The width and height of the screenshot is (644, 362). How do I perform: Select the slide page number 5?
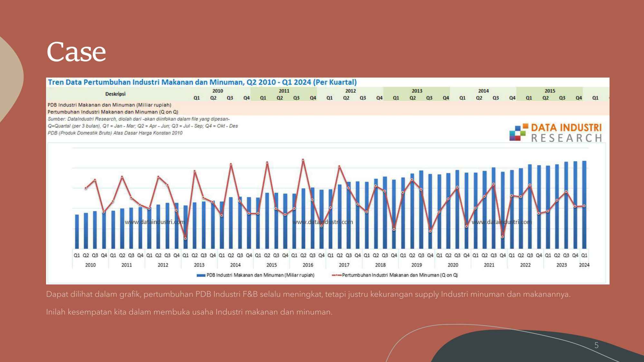point(596,345)
